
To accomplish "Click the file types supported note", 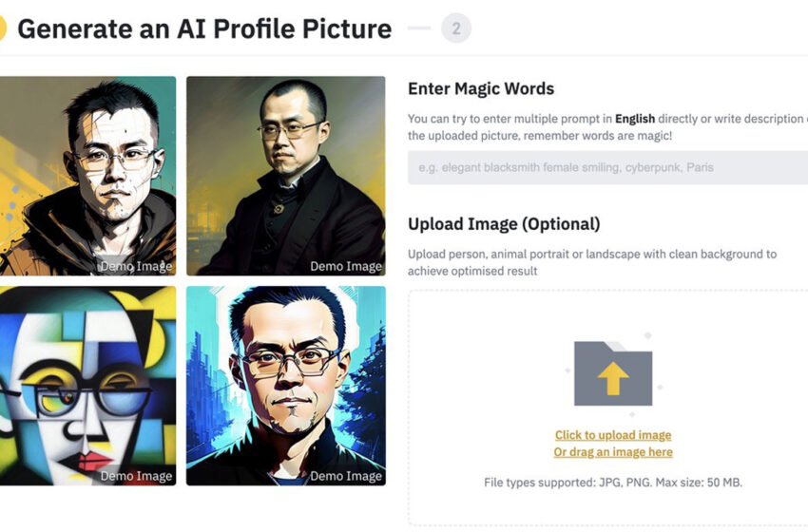I will pyautogui.click(x=613, y=483).
